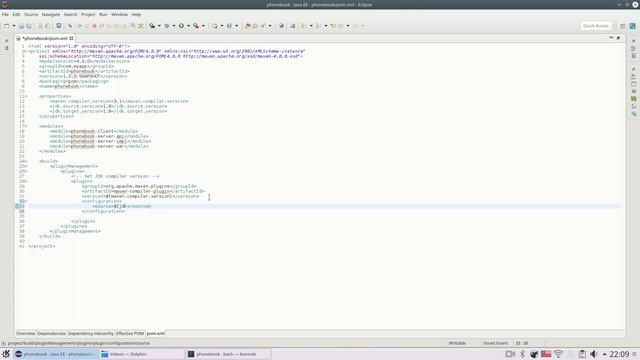Click the clipboard tray icon

[582, 354]
